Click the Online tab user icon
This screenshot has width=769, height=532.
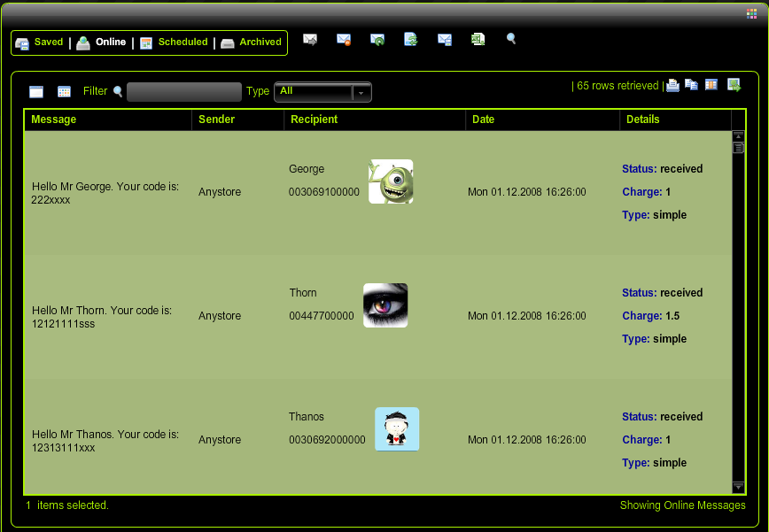[x=83, y=43]
